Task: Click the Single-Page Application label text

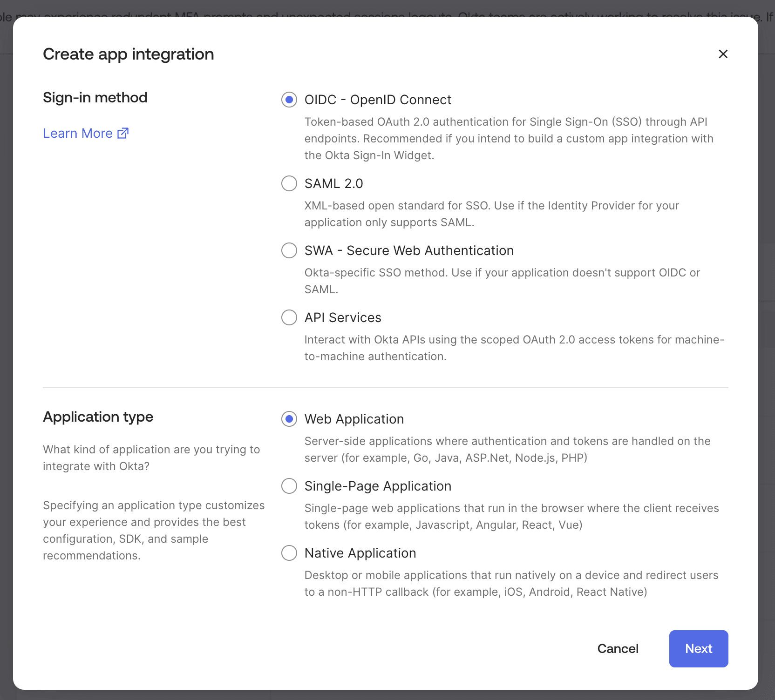Action: [x=378, y=486]
